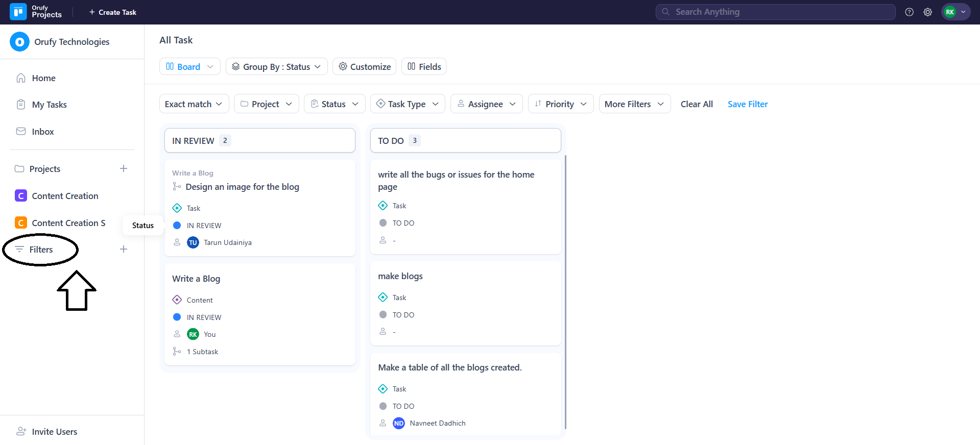Click the plus icon next to Filters
This screenshot has height=445, width=980.
pos(123,250)
